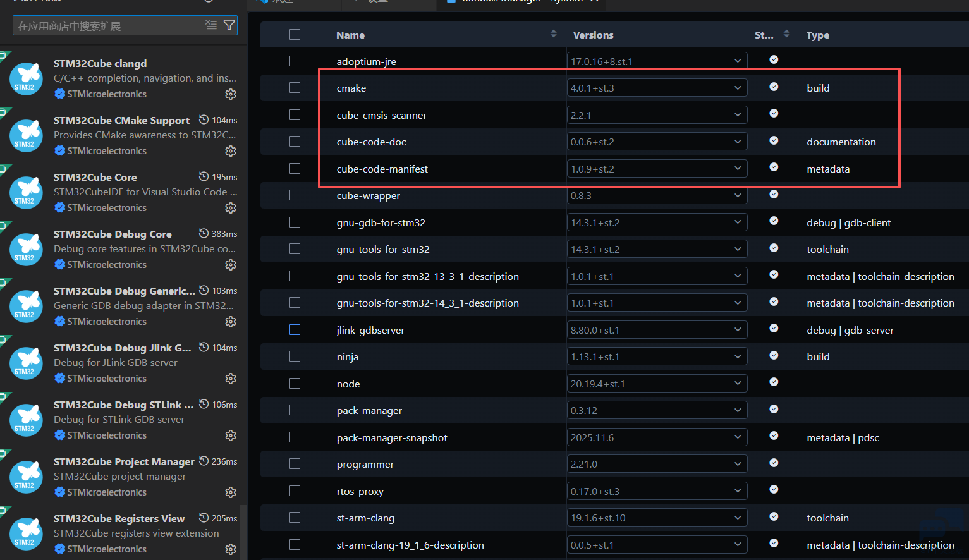Open the gear menu for STM32Cube CMake Support
The width and height of the screenshot is (969, 560).
coord(231,151)
